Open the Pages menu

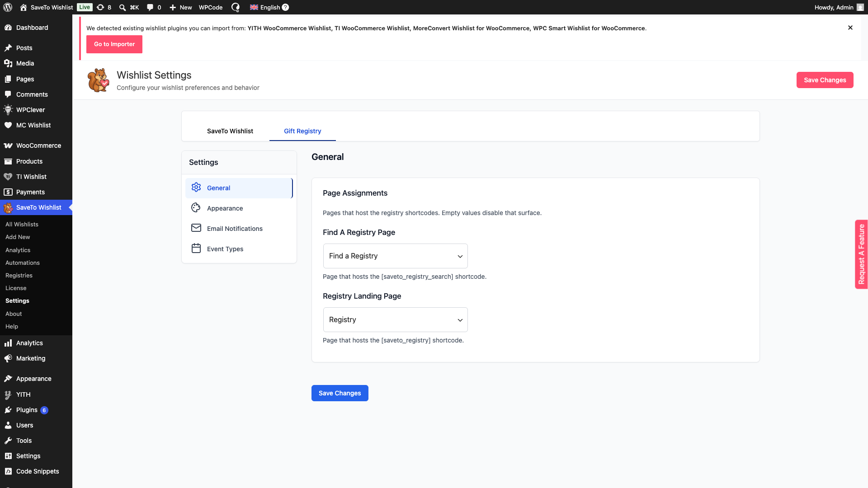tap(36, 79)
